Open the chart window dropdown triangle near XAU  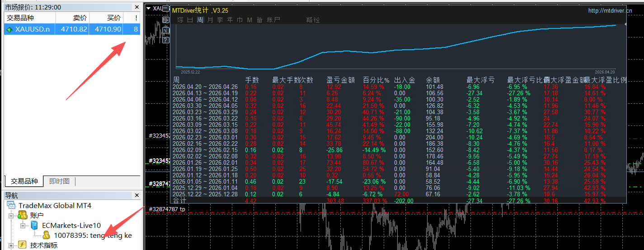pos(148,8)
